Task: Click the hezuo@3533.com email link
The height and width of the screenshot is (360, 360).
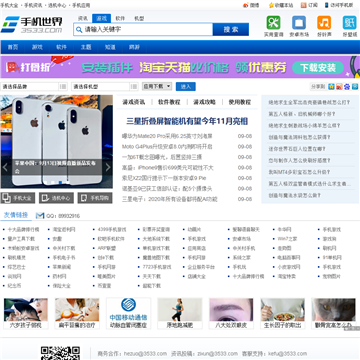Action: point(145,354)
